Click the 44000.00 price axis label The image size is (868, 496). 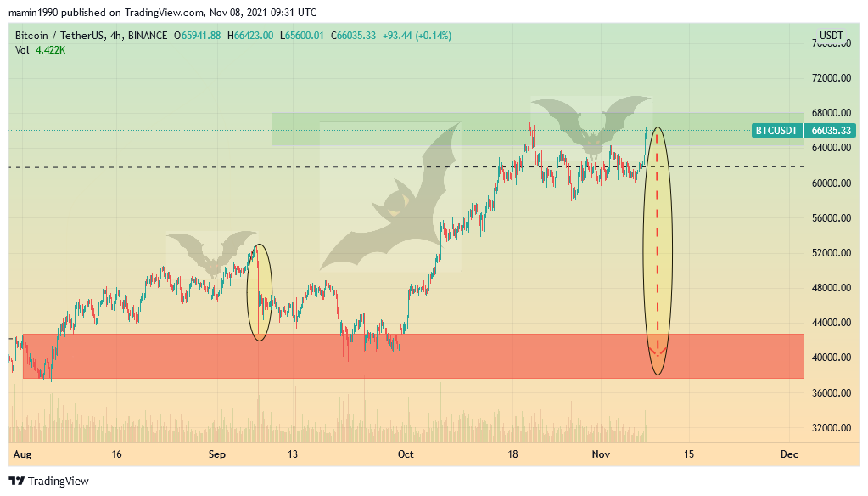(x=831, y=323)
